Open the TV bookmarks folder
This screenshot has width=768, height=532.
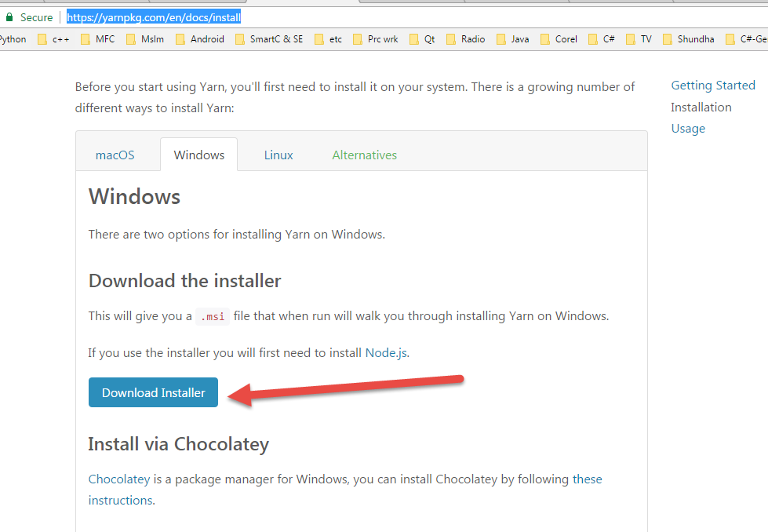639,38
